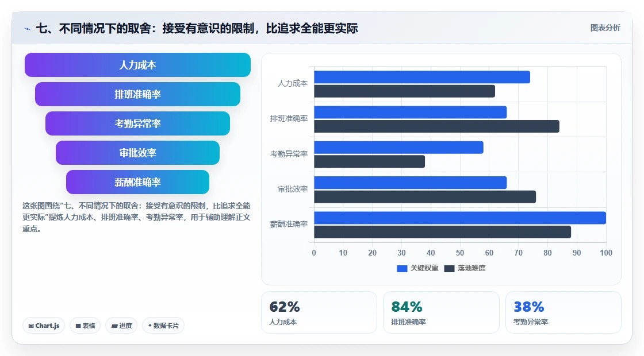Screen dimensions: 644x356
Task: Click the 人力成本 y-axis label
Action: [293, 84]
